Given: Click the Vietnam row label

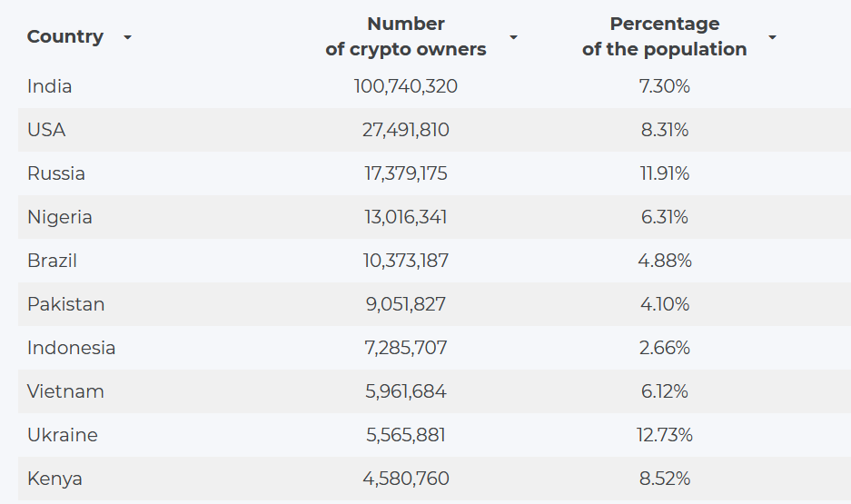Looking at the screenshot, I should (x=65, y=391).
